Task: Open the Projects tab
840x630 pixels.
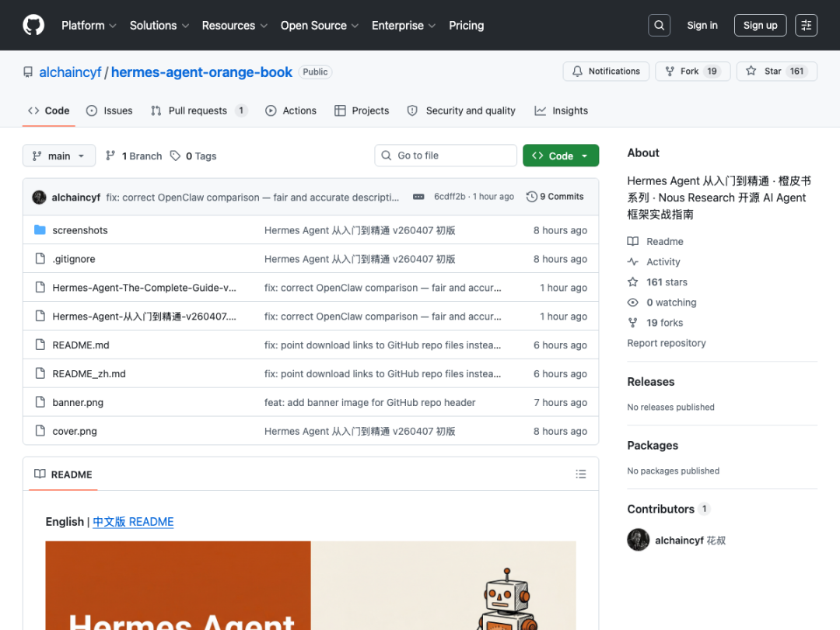Action: 362,110
